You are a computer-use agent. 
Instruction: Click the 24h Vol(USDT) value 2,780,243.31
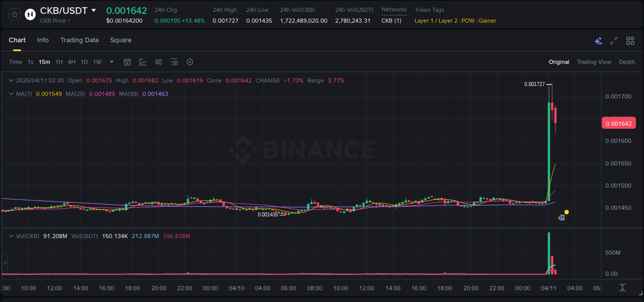pyautogui.click(x=353, y=21)
